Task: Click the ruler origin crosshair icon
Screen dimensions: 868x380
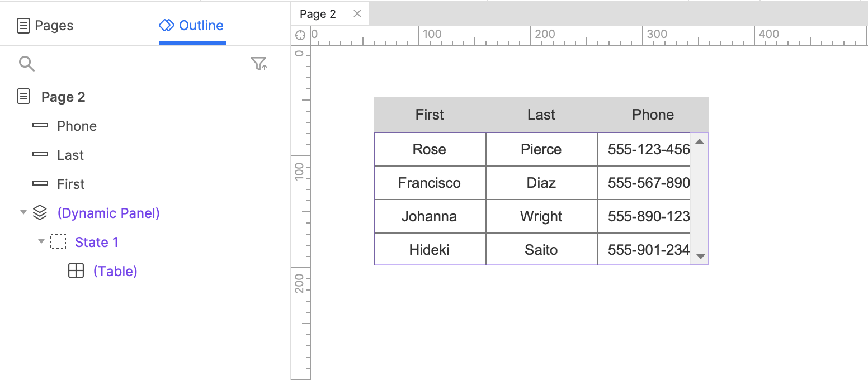Action: [x=300, y=35]
